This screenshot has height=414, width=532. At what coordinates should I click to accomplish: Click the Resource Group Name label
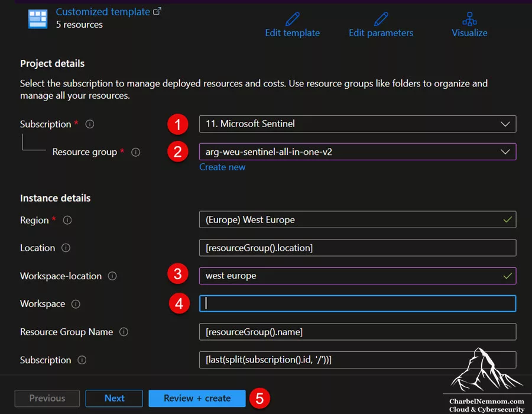66,332
